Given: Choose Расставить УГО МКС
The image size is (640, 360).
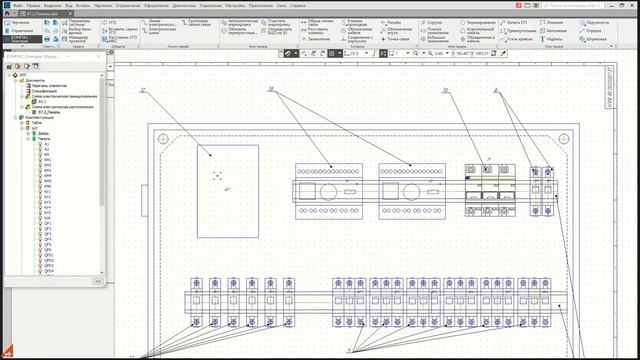Looking at the screenshot, I should tap(120, 39).
